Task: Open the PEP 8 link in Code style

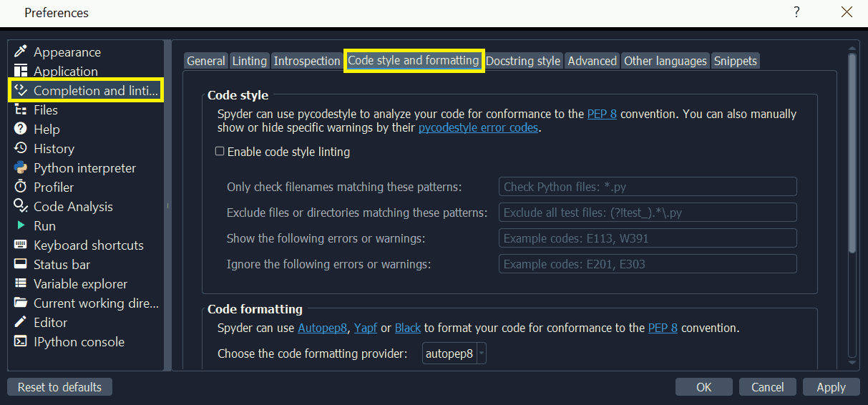Action: click(x=602, y=114)
